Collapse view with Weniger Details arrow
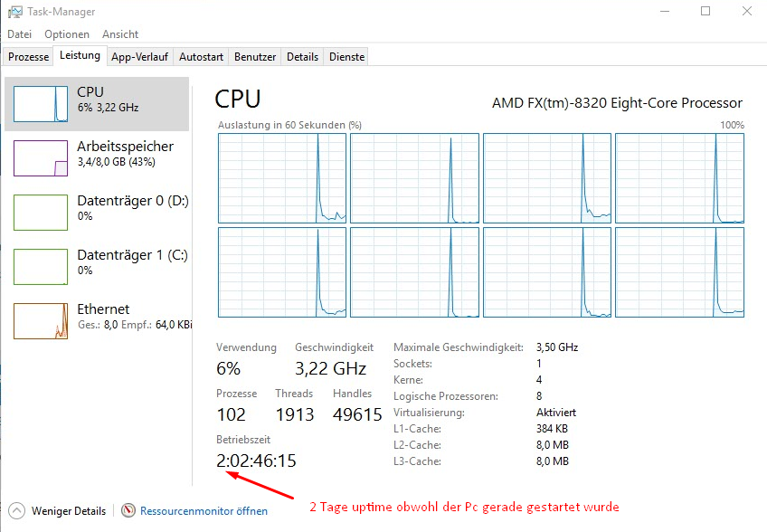 tap(16, 511)
